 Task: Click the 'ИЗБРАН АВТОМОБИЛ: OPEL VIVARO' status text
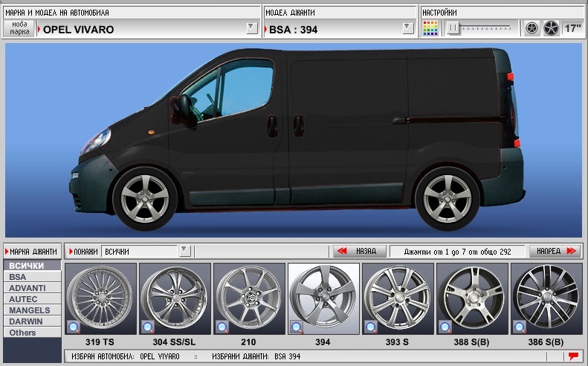(126, 356)
